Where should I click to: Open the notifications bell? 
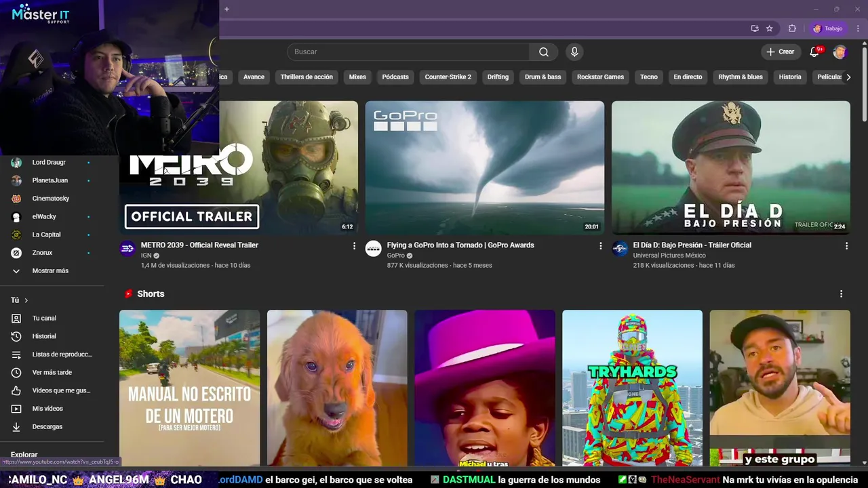pos(815,52)
